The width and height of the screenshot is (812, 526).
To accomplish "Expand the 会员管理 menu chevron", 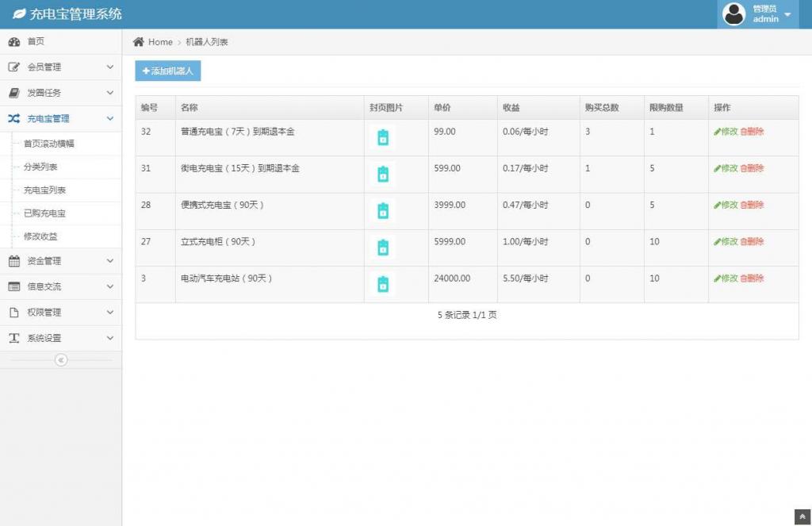I will point(110,67).
